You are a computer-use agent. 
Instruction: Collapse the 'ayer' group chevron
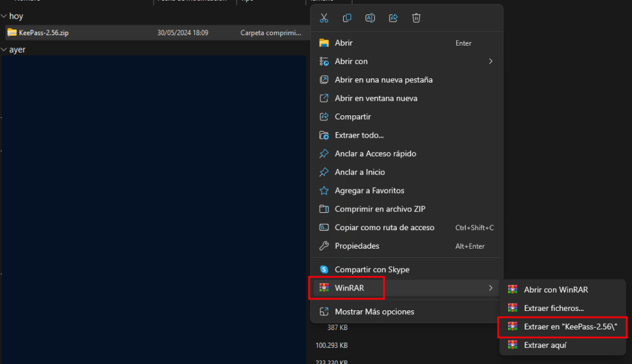[x=4, y=49]
